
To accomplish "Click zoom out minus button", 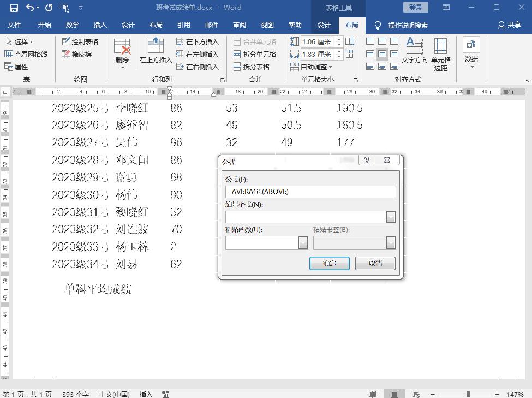I will (x=433, y=394).
